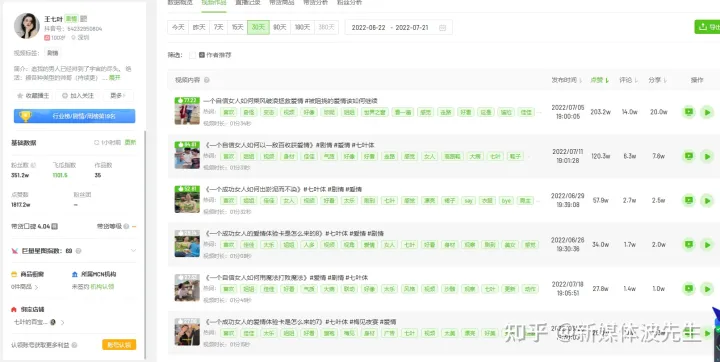Screen dimensions: 720x362
Task: Switch to the 粉丝分析 tab
Action: (x=349, y=3)
